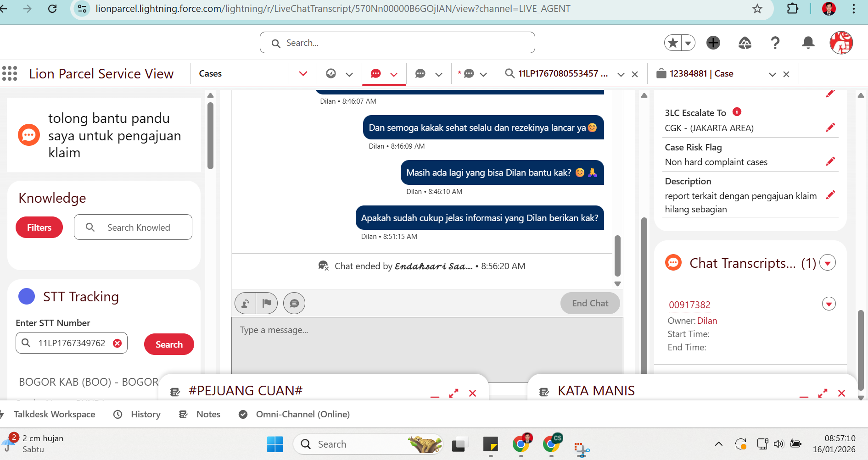Clear the STT number with red X
Screen dimensions: 868x460
coord(118,343)
